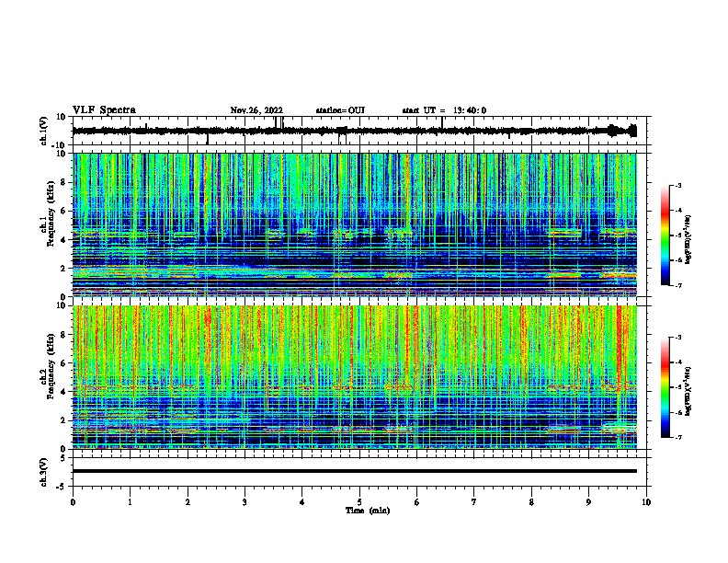Click the "Time (min)" axis title

(x=368, y=511)
